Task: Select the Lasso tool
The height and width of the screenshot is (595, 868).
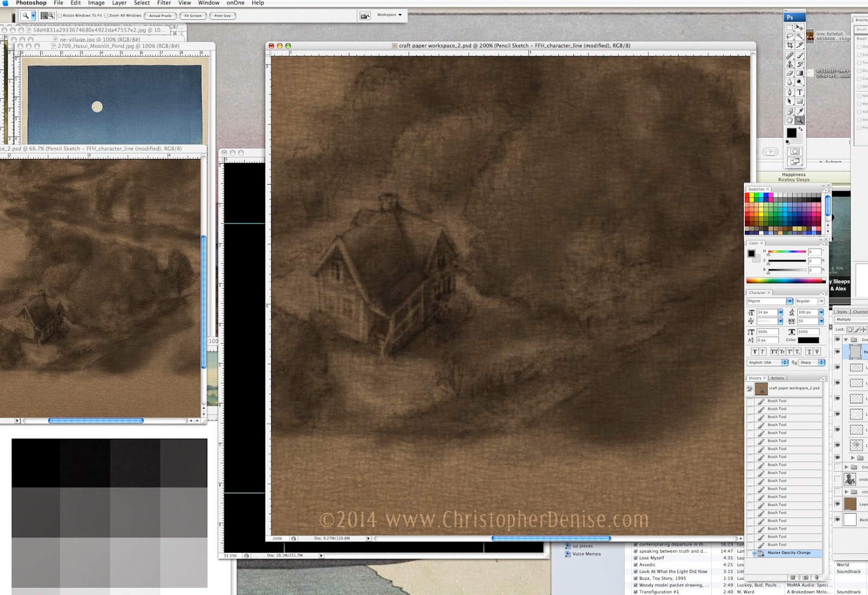Action: (790, 36)
